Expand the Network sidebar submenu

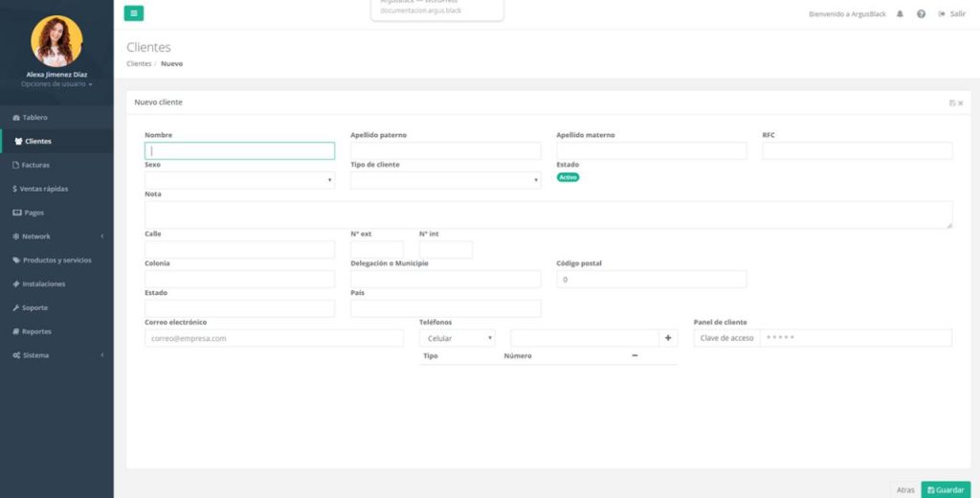click(56, 237)
